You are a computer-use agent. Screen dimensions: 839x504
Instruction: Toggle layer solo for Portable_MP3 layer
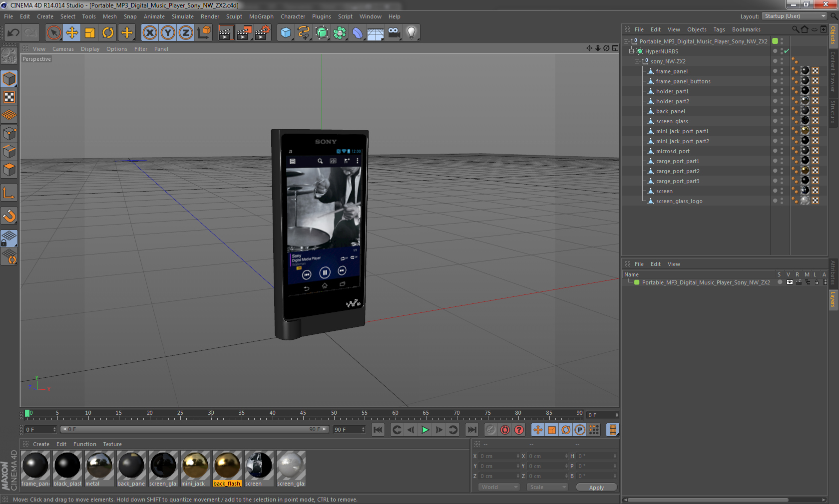[x=780, y=282]
